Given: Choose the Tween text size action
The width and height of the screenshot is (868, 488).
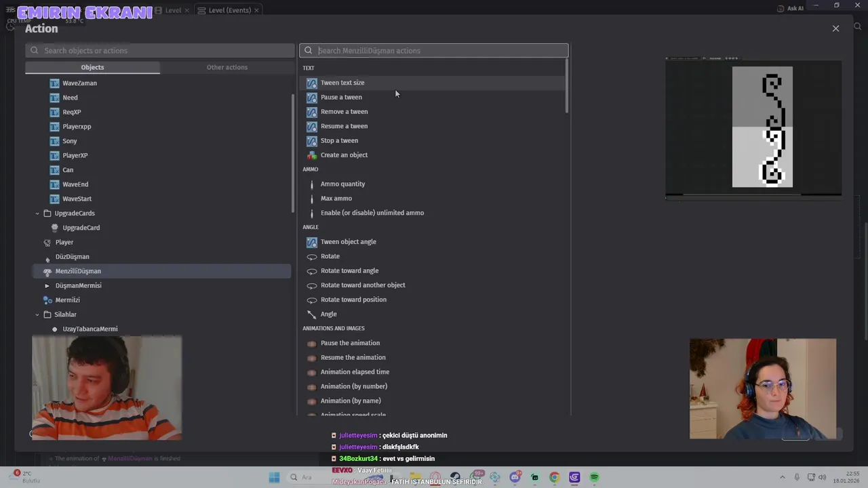Looking at the screenshot, I should pyautogui.click(x=432, y=83).
